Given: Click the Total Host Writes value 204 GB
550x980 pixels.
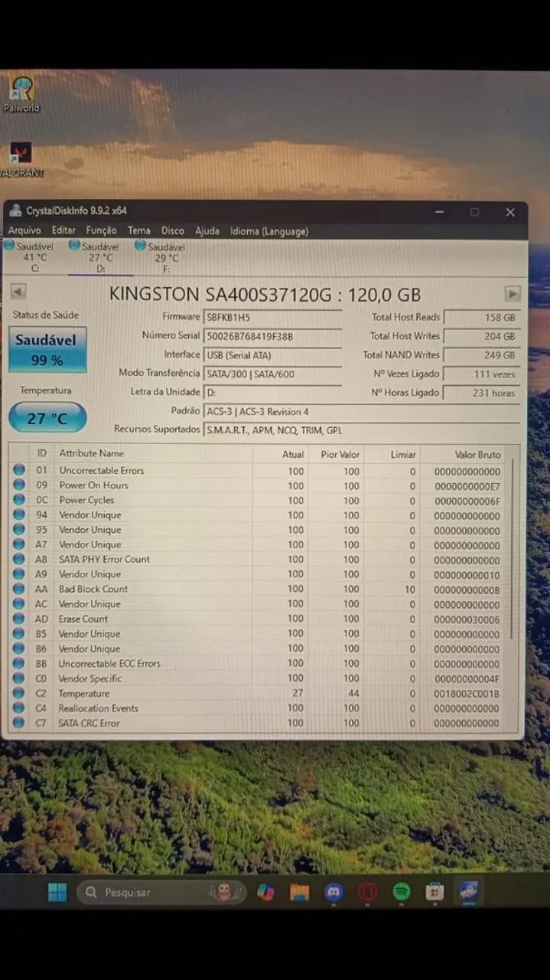Looking at the screenshot, I should click(x=482, y=336).
